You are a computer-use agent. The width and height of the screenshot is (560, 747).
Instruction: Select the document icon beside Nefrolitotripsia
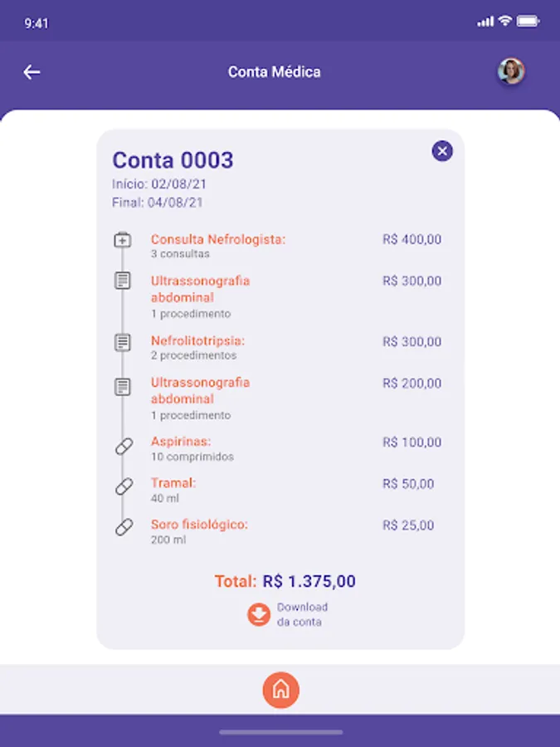point(123,342)
